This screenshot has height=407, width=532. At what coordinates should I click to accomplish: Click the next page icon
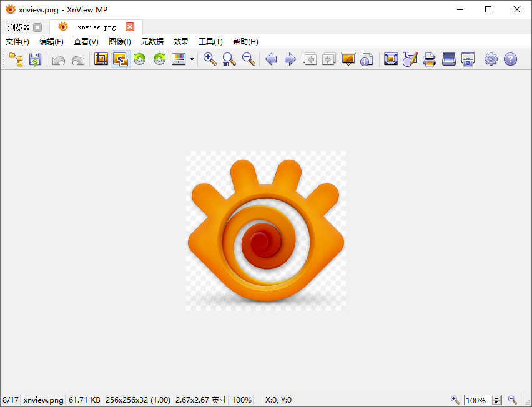328,59
